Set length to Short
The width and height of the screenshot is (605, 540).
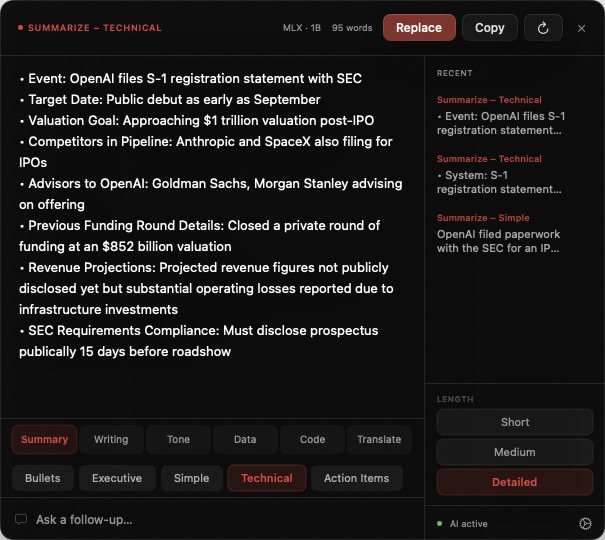pyautogui.click(x=515, y=422)
